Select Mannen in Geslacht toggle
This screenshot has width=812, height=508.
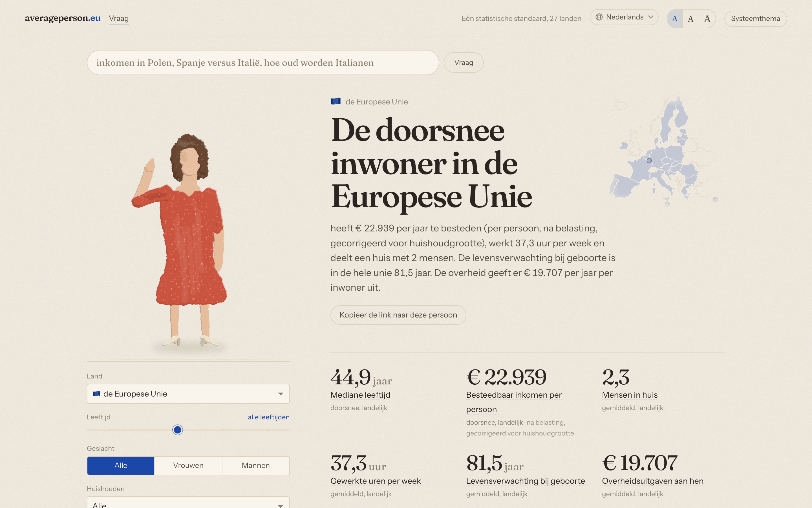pyautogui.click(x=256, y=465)
